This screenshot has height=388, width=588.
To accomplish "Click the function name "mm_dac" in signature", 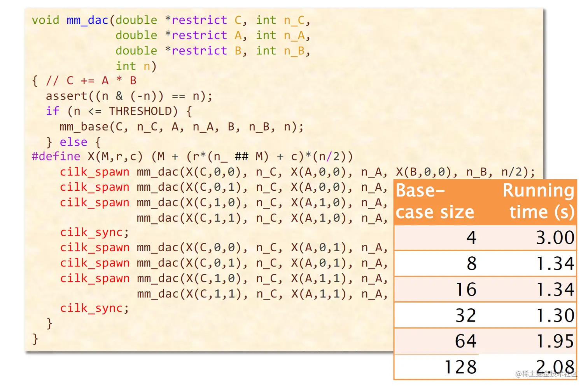I will pos(87,20).
